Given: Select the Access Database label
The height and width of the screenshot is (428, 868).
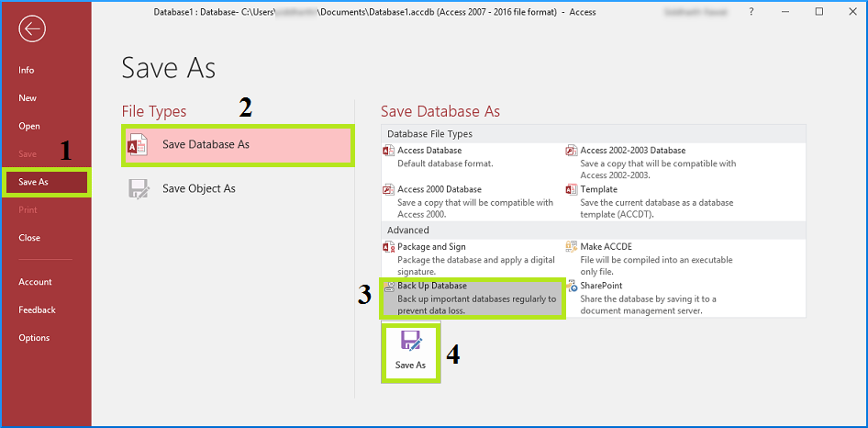Looking at the screenshot, I should coord(429,151).
